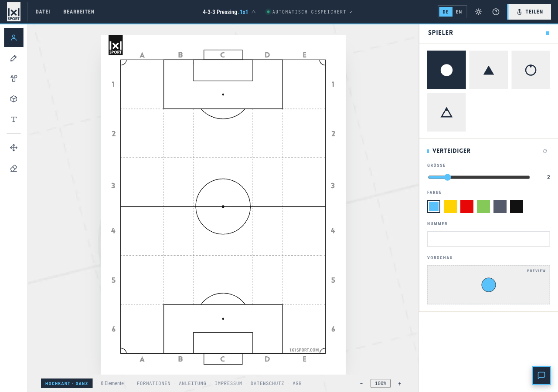Switch language to DE

(446, 12)
